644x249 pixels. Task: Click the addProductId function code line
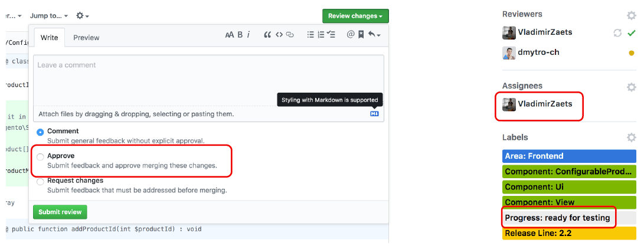point(197,229)
